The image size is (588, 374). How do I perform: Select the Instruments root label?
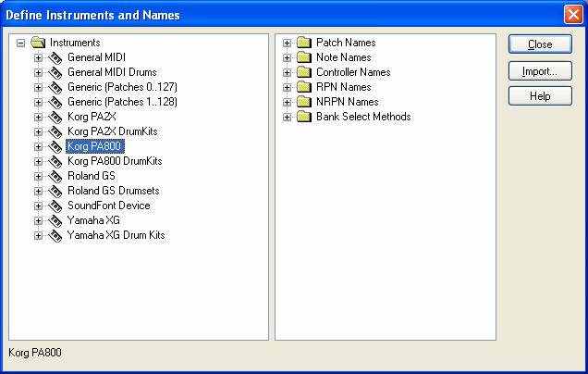click(75, 43)
